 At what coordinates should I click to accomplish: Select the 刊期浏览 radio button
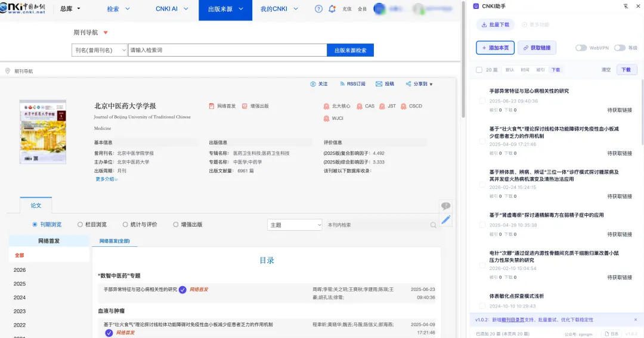coord(35,225)
